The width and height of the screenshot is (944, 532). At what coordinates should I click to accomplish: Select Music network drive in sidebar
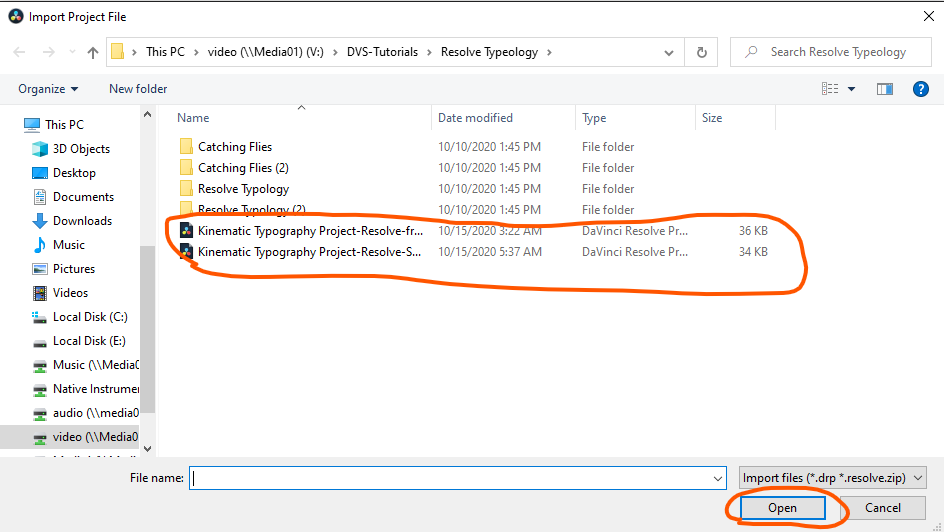85,365
